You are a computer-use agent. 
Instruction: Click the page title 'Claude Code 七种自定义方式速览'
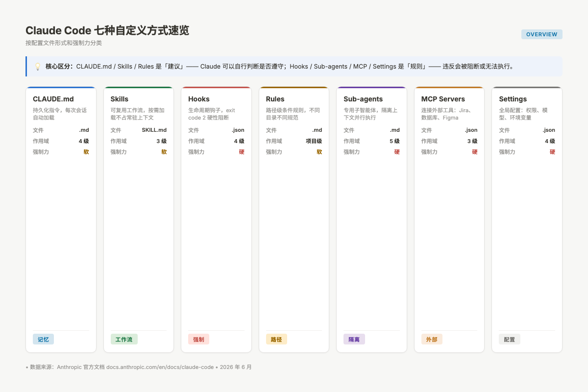[107, 30]
